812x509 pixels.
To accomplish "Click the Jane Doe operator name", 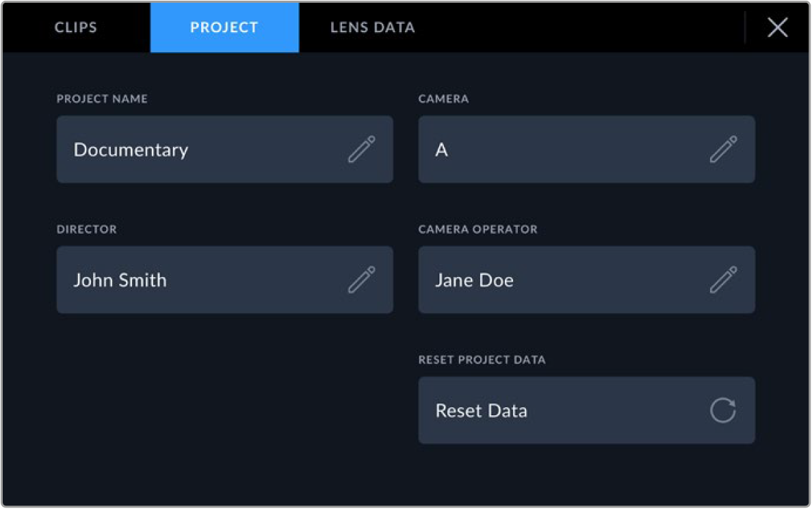I will pos(474,280).
